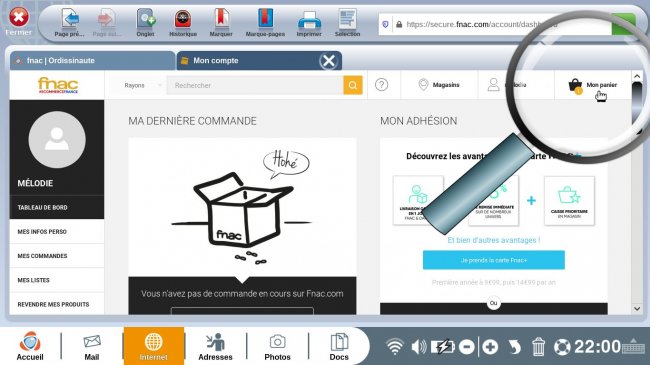The height and width of the screenshot is (365, 650).
Task: Click the orange search magnifier button
Action: [x=353, y=85]
